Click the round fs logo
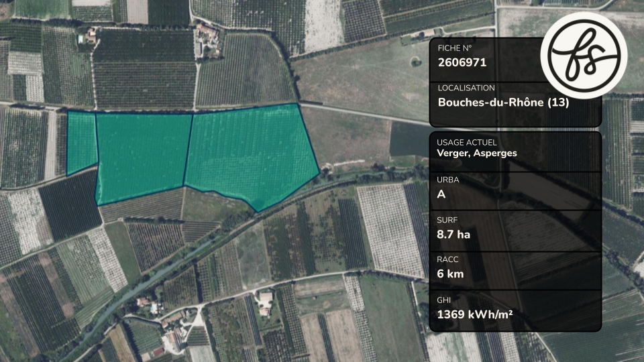 point(584,55)
